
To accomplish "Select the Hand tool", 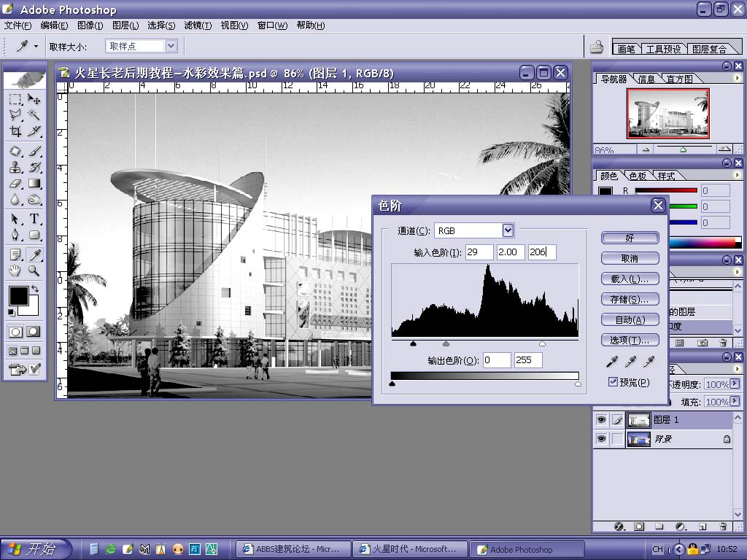I will pyautogui.click(x=15, y=271).
